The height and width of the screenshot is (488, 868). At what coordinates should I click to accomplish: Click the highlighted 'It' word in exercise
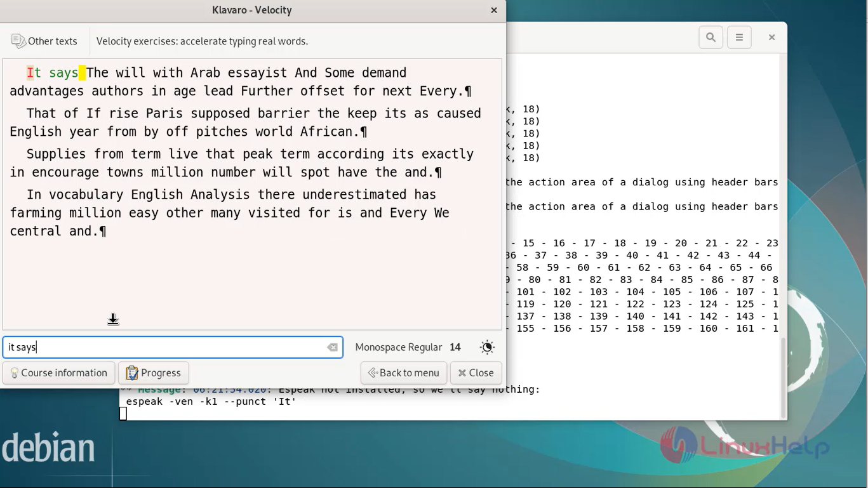pos(34,73)
